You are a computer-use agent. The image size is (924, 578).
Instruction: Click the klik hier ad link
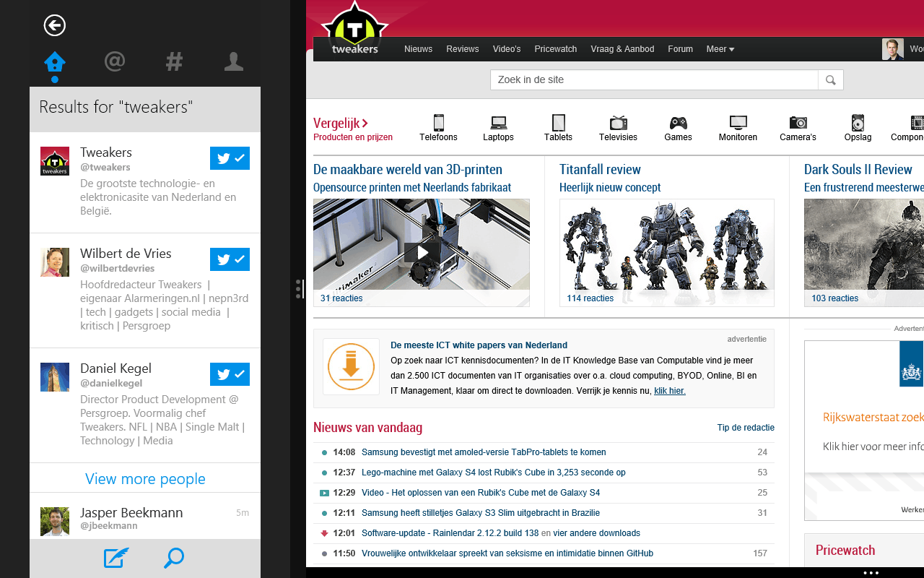pyautogui.click(x=670, y=391)
